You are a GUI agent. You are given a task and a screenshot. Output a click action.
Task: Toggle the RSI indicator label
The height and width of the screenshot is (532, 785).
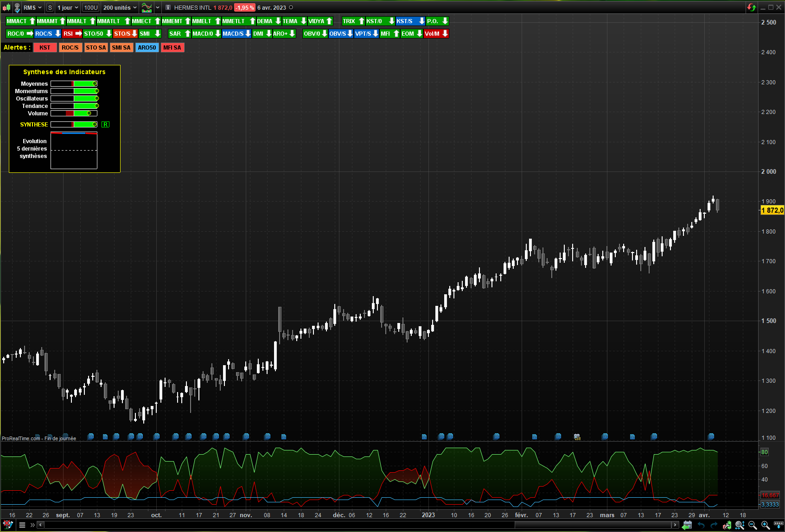tap(72, 33)
